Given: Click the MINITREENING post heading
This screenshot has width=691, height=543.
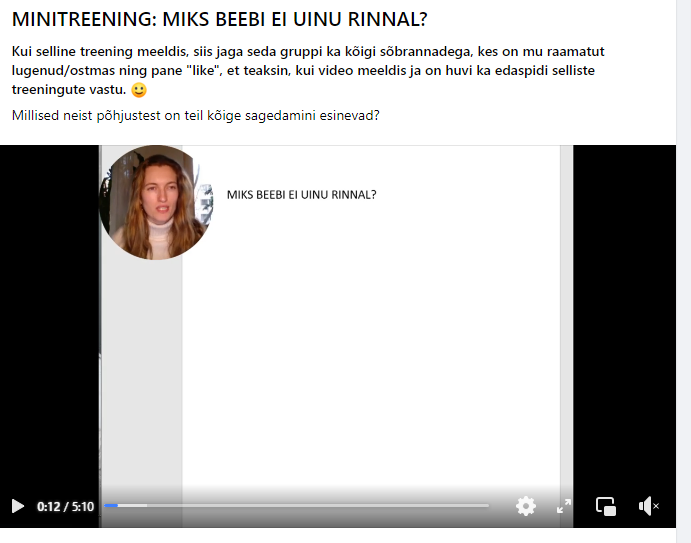Looking at the screenshot, I should click(219, 19).
